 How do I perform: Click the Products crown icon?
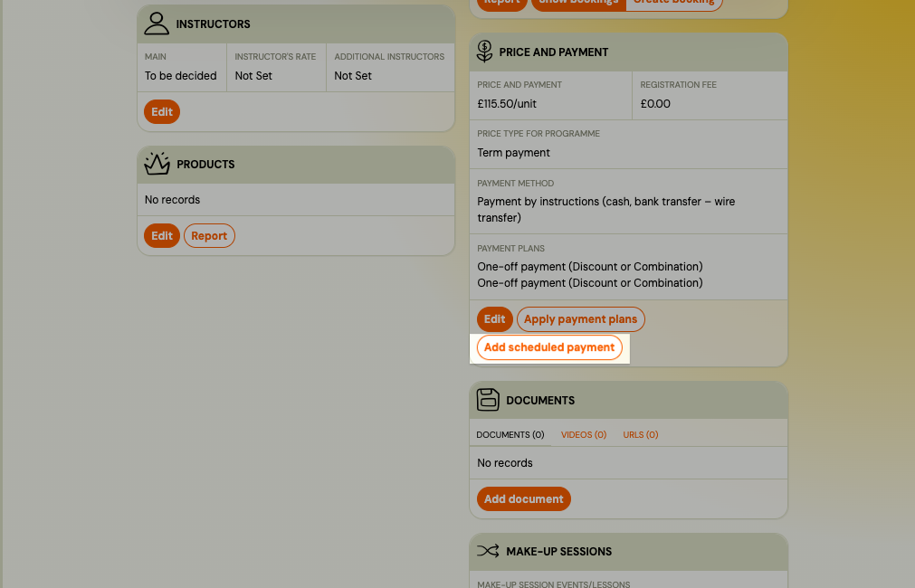(156, 164)
